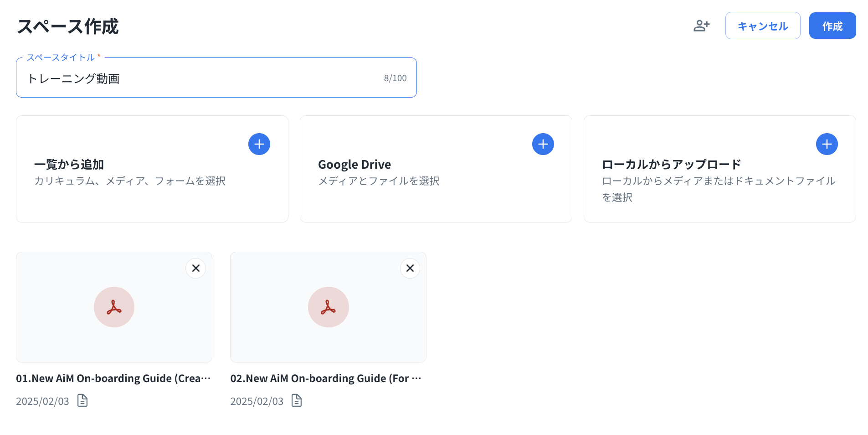Remove the 01.New AiM On-boarding Guide file

coord(196,268)
